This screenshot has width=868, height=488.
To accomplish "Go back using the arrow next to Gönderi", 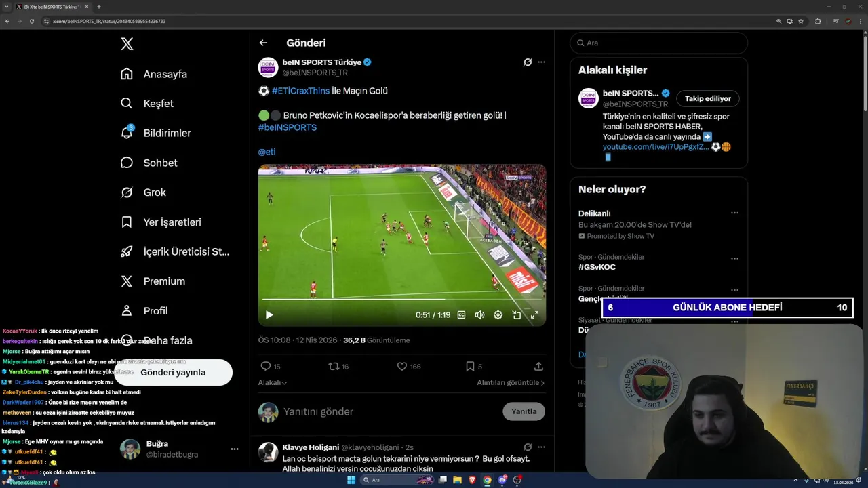I will pos(263,43).
